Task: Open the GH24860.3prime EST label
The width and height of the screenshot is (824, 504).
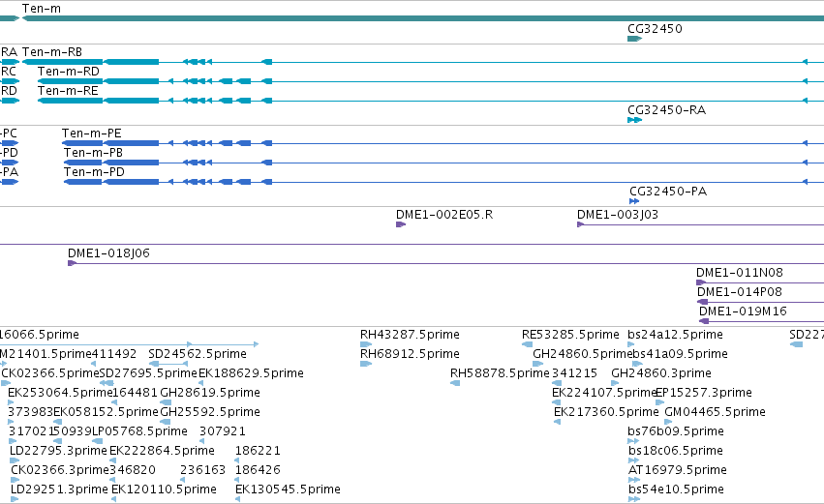Action: [661, 373]
